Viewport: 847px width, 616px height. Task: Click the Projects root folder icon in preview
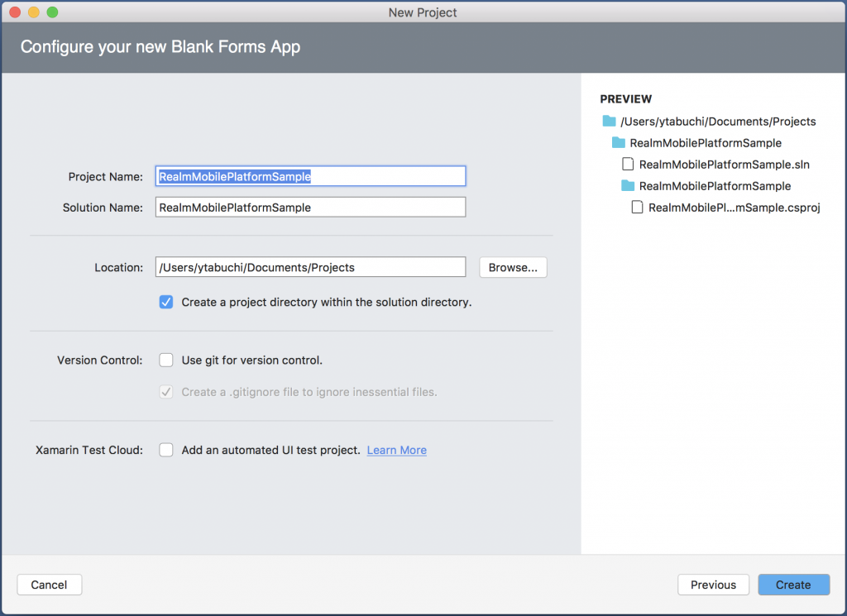[x=609, y=121]
